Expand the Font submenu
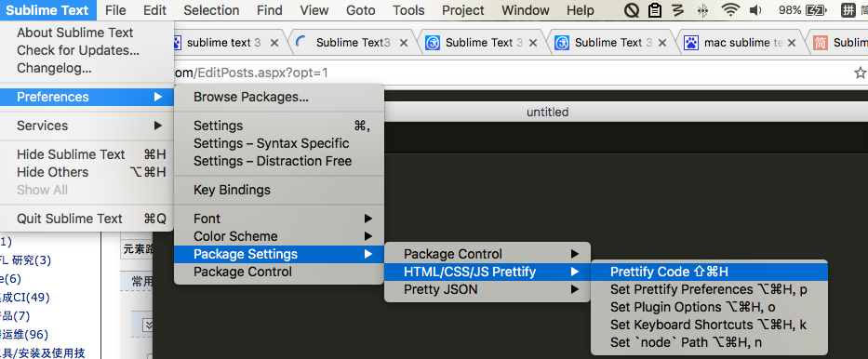This screenshot has height=359, width=868. tap(279, 219)
